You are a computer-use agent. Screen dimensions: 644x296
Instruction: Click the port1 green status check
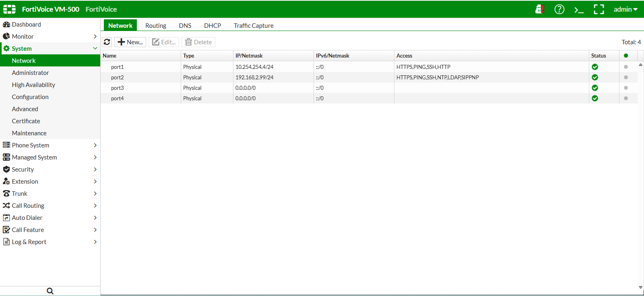[x=595, y=67]
